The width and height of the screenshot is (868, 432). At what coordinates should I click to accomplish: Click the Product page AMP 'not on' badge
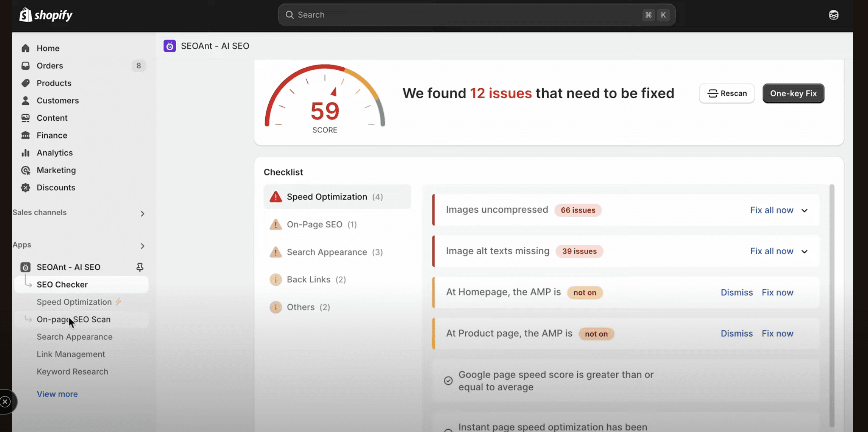(x=596, y=334)
